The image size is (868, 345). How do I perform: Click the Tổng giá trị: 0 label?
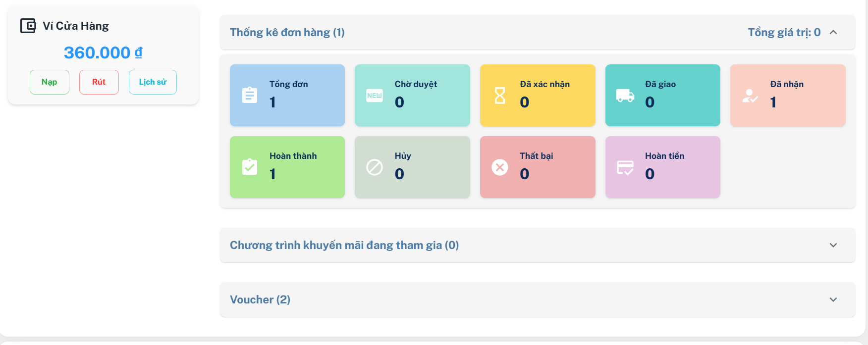click(784, 32)
